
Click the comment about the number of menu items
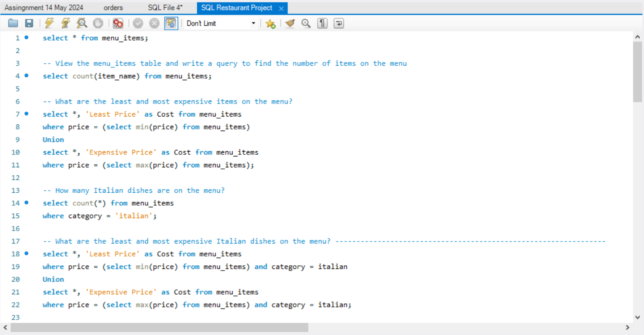[225, 63]
